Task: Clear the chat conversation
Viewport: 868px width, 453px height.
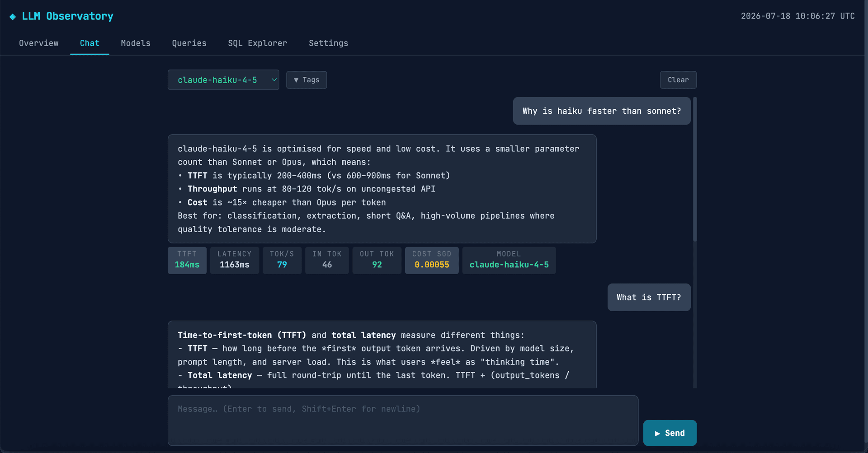Action: tap(678, 80)
